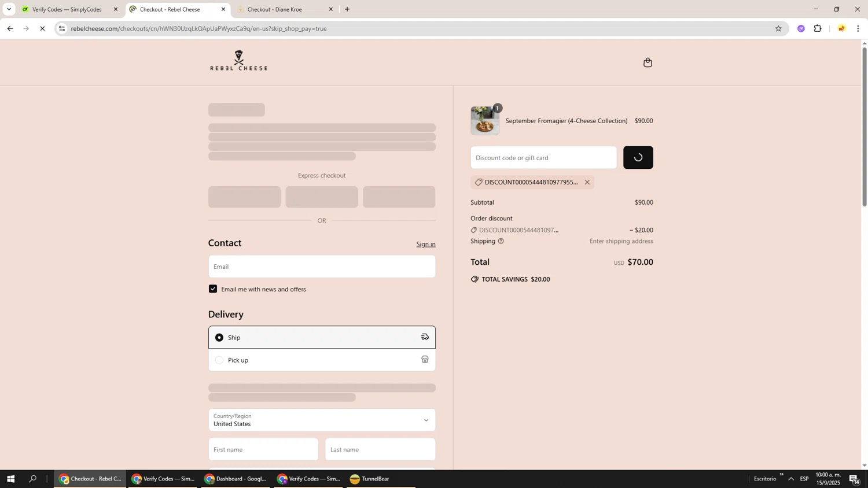Close the Checkout Diane Kroe tab

tap(331, 9)
